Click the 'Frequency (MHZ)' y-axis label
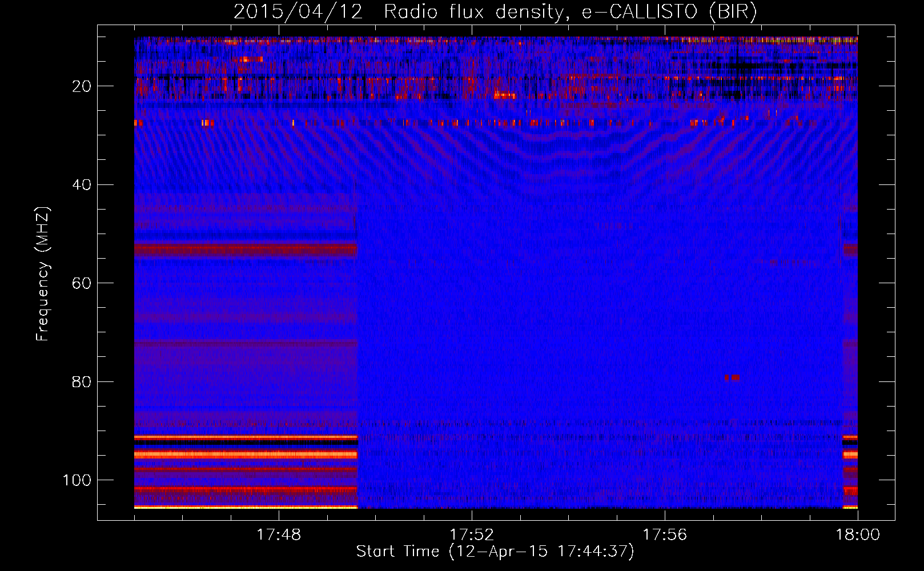Image resolution: width=924 pixels, height=571 pixels. 43,274
